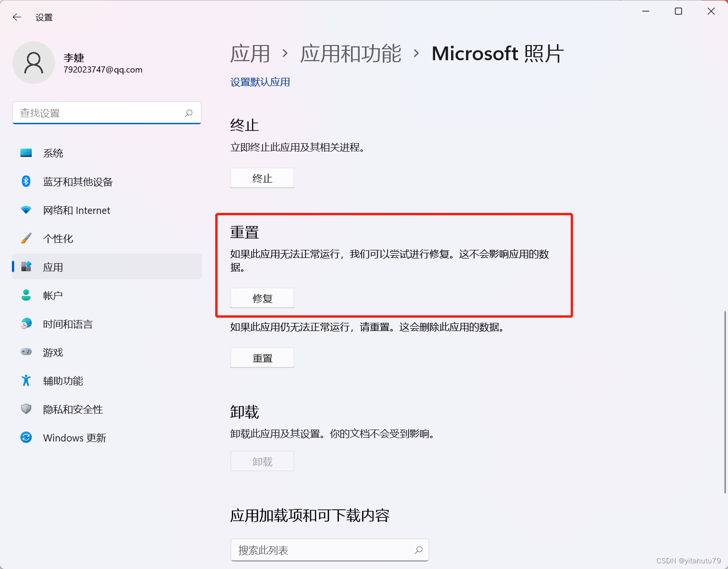Close the Settings window
The height and width of the screenshot is (569, 728).
pos(711,11)
